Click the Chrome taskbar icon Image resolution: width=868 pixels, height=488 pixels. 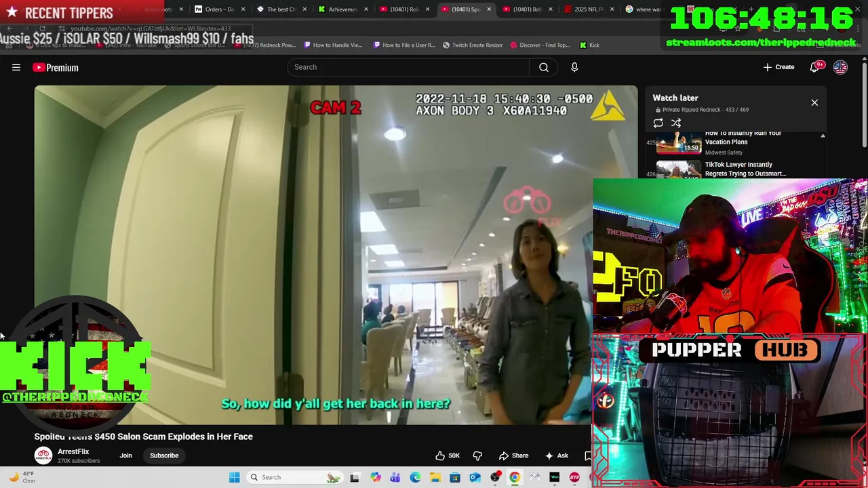point(515,477)
